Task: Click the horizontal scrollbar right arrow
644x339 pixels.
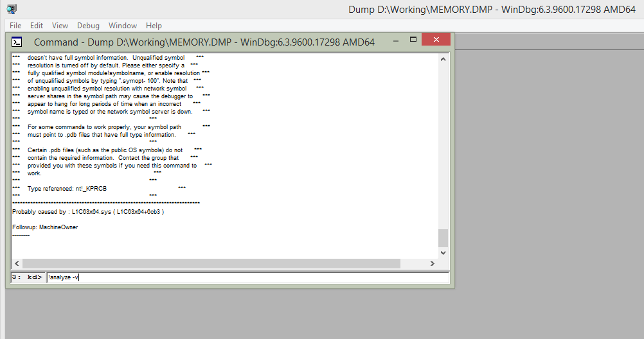Action: [432, 263]
